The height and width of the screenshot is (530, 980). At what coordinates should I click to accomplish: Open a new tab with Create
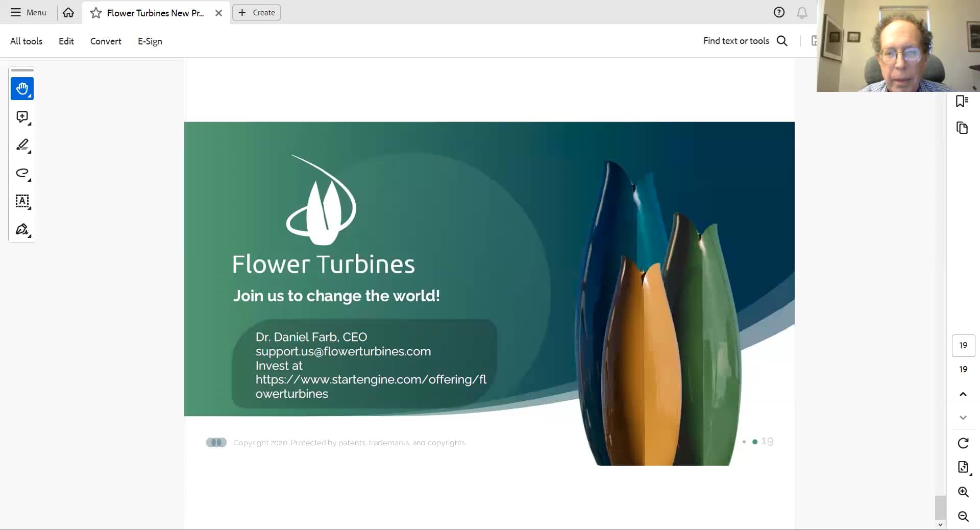click(x=256, y=12)
